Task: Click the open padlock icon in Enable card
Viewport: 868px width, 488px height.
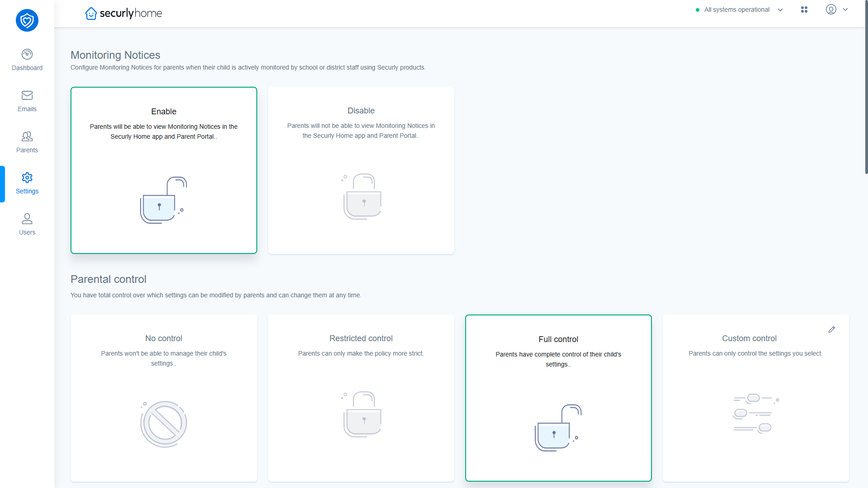Action: (x=163, y=200)
